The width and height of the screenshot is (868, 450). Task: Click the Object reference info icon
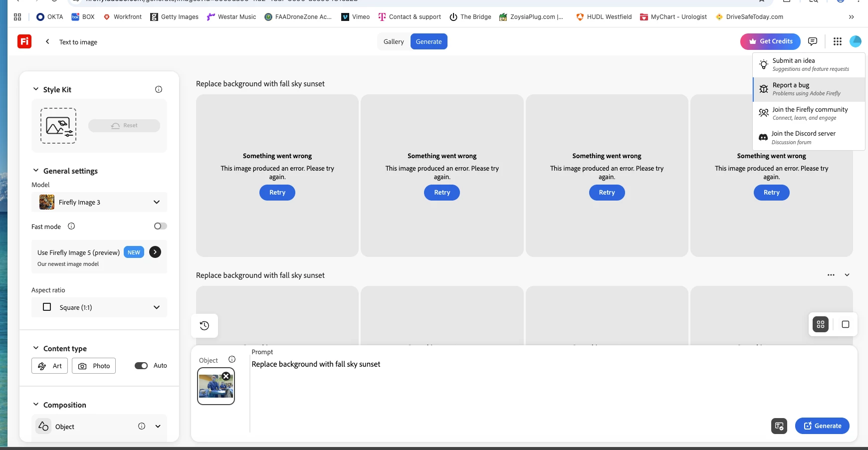(232, 359)
